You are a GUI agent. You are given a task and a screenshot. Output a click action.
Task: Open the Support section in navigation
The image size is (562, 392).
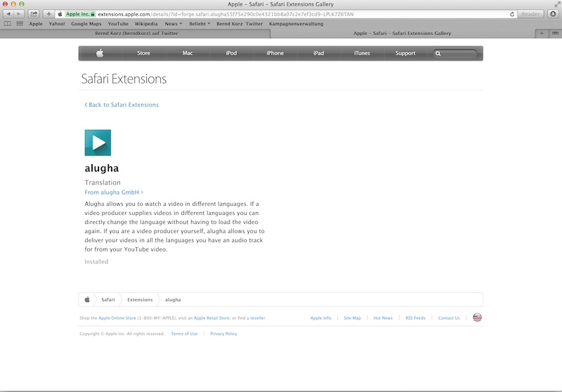pos(405,53)
